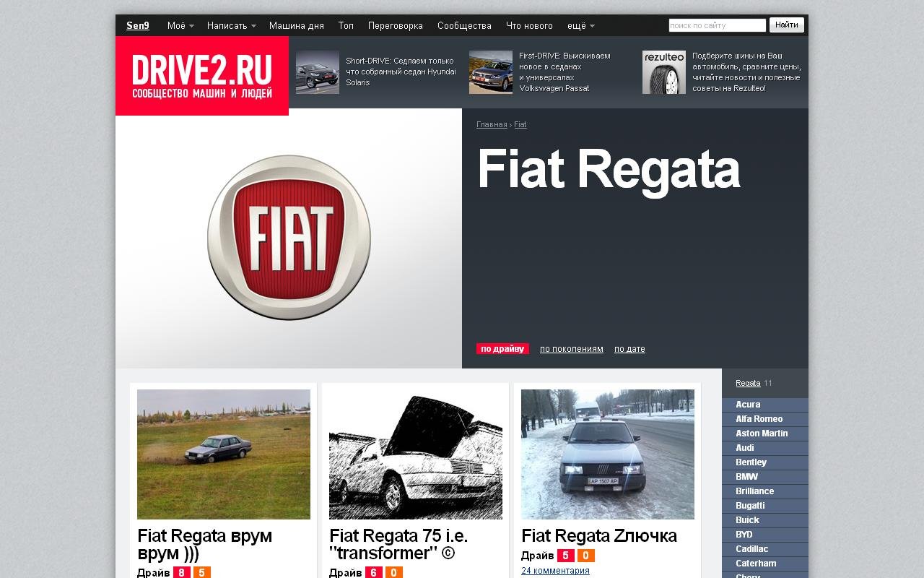Sort cars по дате
The image size is (924, 578).
(629, 349)
